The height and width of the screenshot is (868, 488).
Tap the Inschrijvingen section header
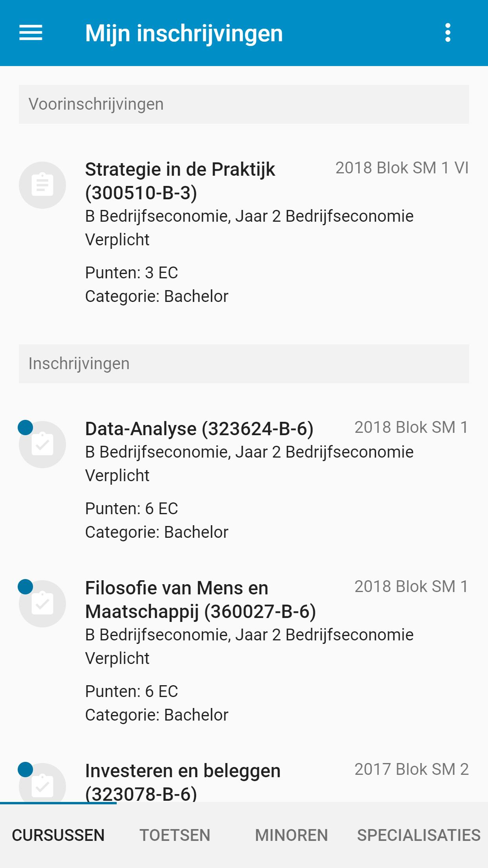click(244, 364)
